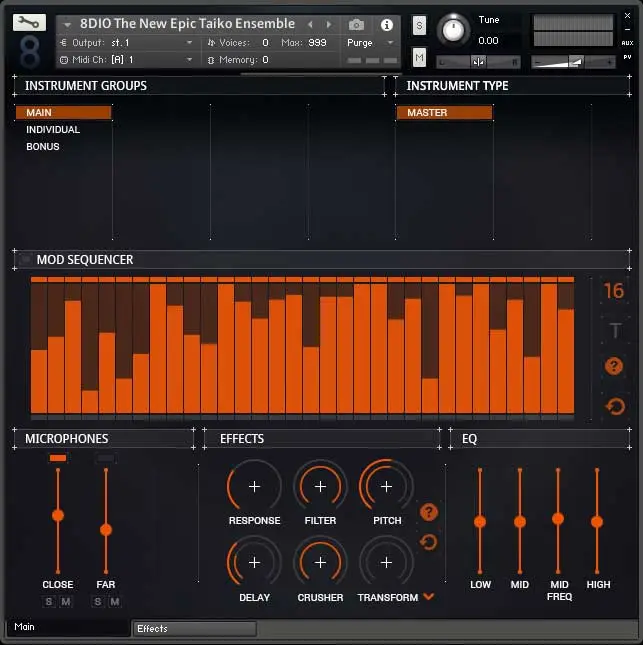Click the Memory value readout
The image size is (643, 645).
(x=265, y=60)
